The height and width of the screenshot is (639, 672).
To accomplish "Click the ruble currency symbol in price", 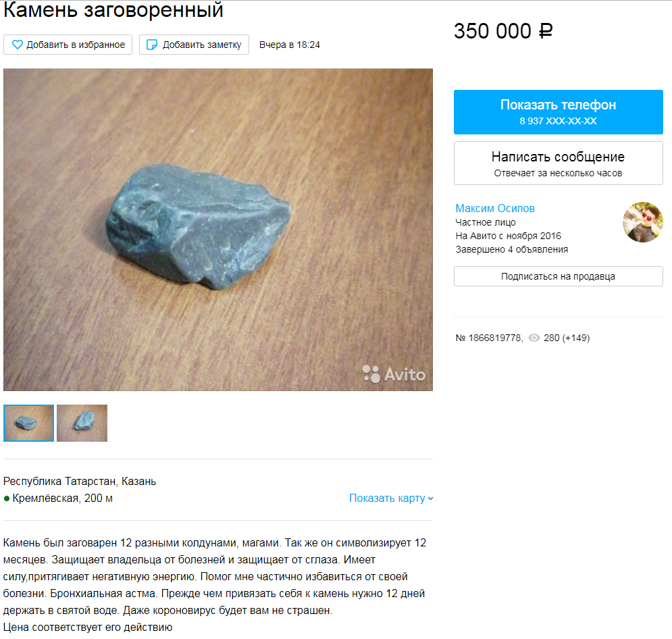I will coord(545,31).
